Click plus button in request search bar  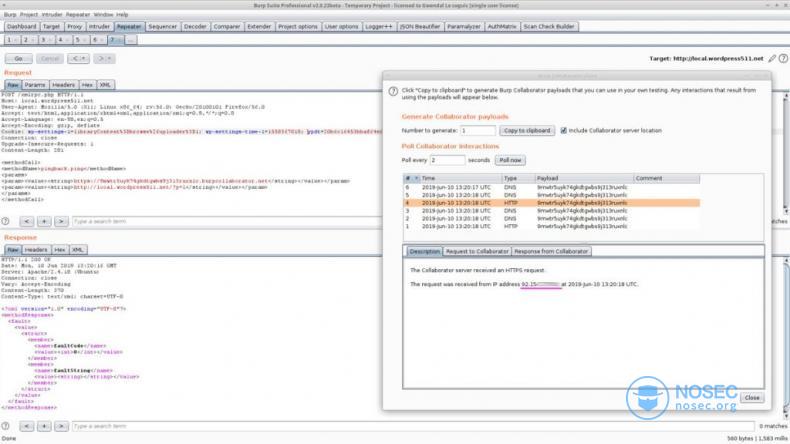coord(44,221)
